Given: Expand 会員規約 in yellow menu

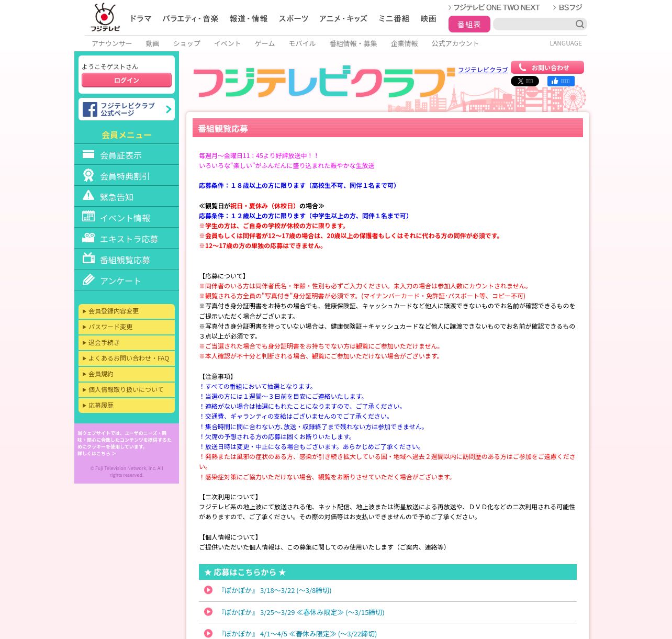Looking at the screenshot, I should (x=127, y=374).
